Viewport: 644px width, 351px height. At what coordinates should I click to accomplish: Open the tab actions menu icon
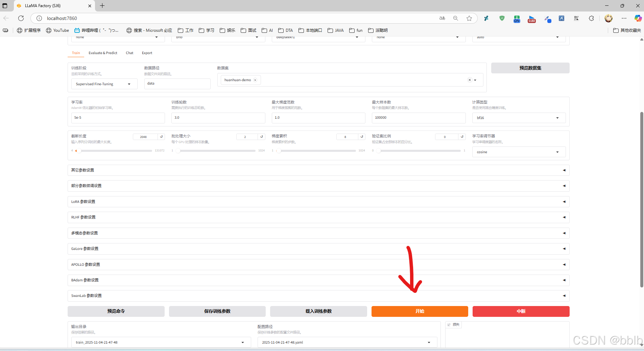pos(5,6)
